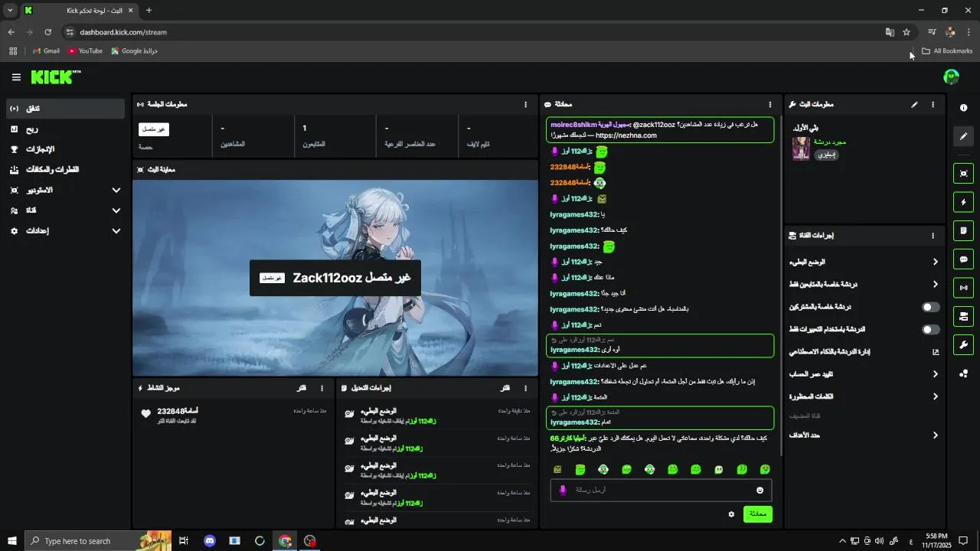980x551 pixels.
Task: Select القطرات والمكافآت in left navigation
Action: coord(65,170)
